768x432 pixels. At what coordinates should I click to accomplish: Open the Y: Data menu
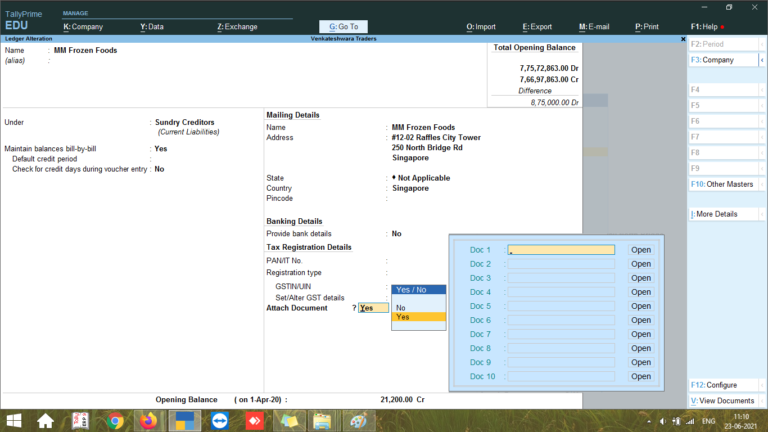152,27
